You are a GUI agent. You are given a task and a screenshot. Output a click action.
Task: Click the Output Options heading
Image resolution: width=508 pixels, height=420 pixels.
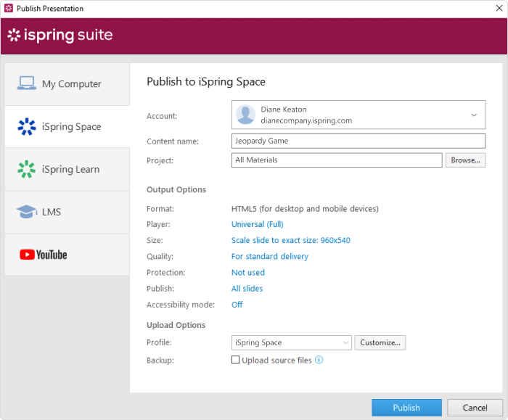click(176, 189)
